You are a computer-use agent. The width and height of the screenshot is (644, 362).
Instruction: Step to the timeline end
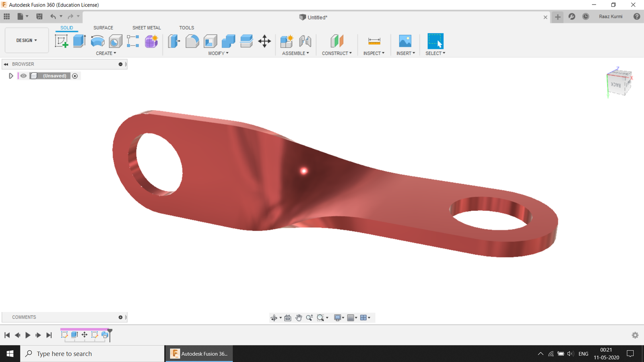tap(49, 335)
